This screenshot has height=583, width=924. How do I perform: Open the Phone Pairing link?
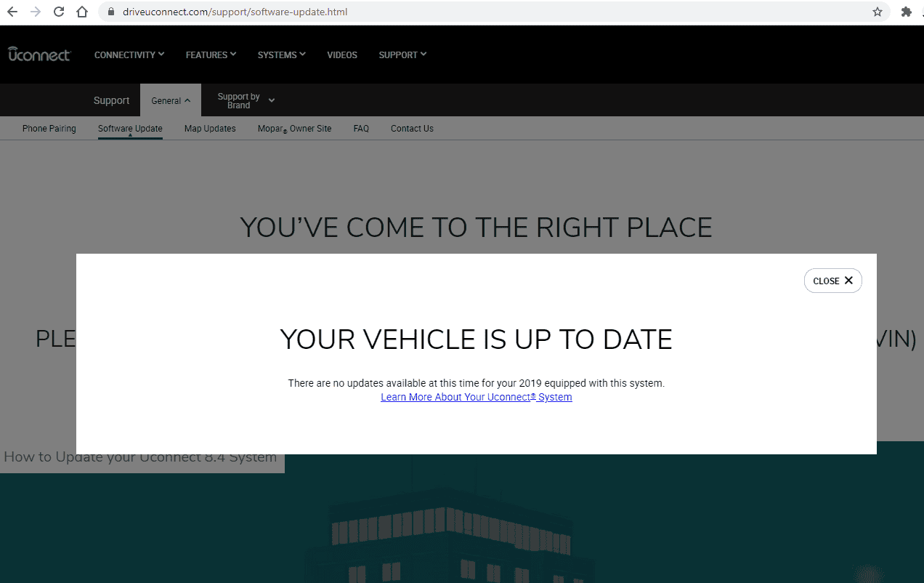[49, 129]
